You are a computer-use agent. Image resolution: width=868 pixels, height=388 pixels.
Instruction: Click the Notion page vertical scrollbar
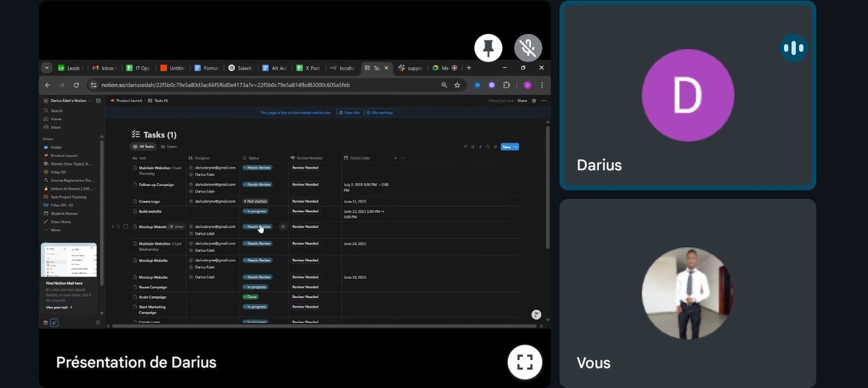547,188
